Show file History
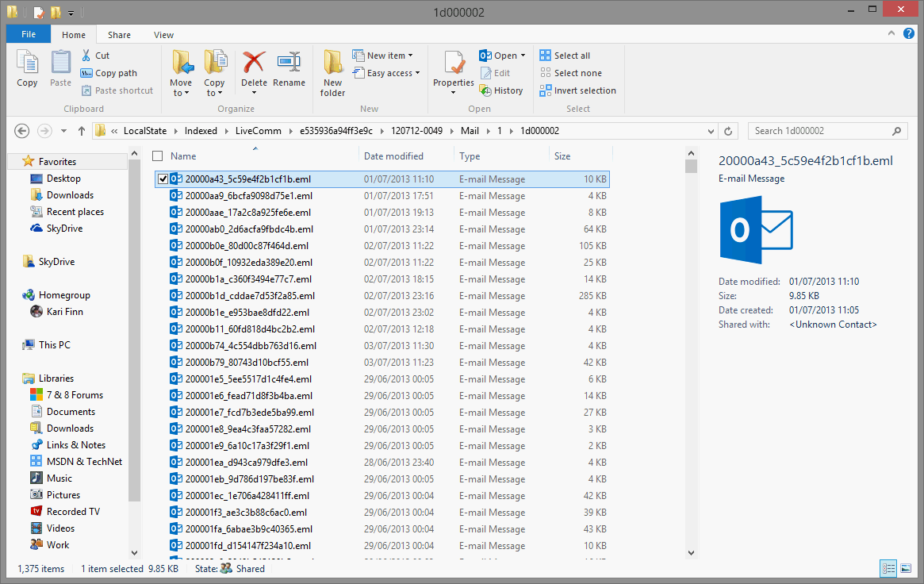The height and width of the screenshot is (584, 924). tap(501, 90)
